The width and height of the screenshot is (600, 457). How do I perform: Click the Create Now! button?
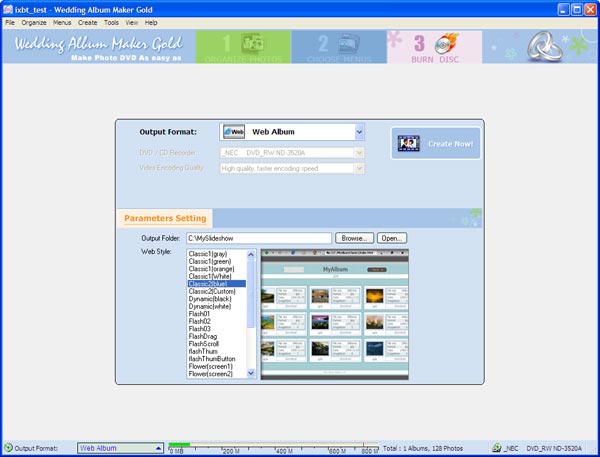(x=435, y=144)
